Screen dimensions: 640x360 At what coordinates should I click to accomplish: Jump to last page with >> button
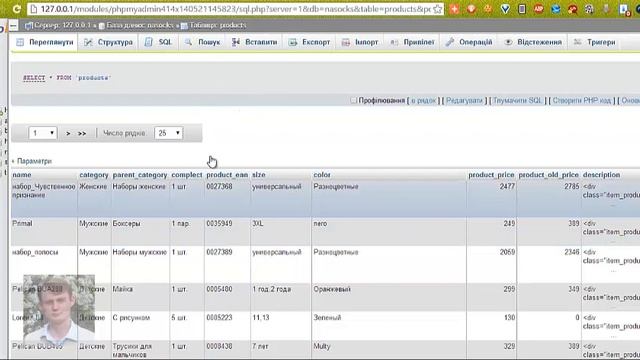82,133
